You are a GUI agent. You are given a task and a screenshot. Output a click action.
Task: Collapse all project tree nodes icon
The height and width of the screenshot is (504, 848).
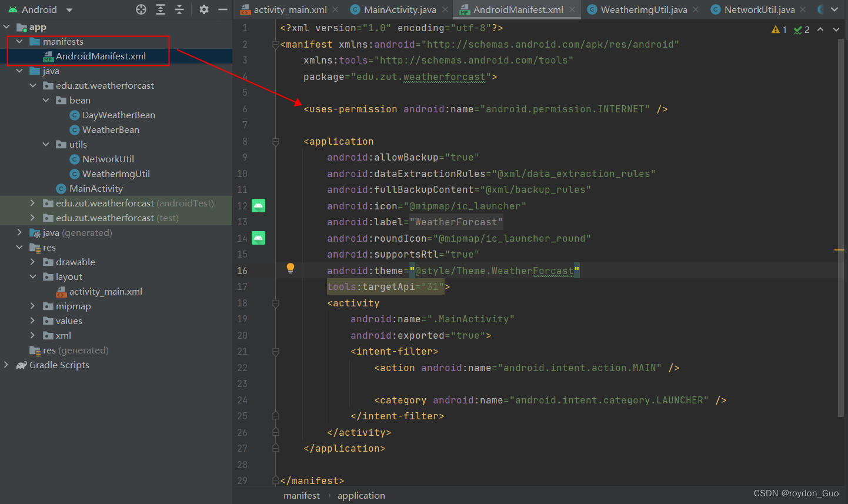tap(179, 9)
